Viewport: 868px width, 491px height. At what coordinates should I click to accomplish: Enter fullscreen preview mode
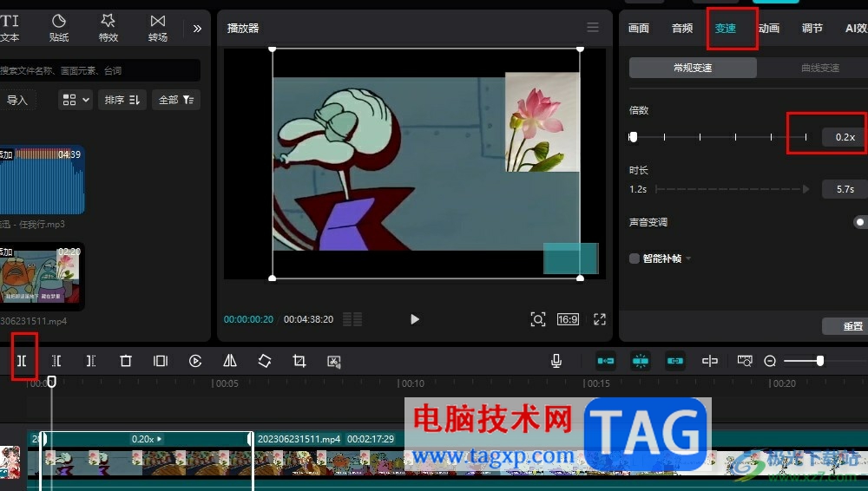coord(600,319)
